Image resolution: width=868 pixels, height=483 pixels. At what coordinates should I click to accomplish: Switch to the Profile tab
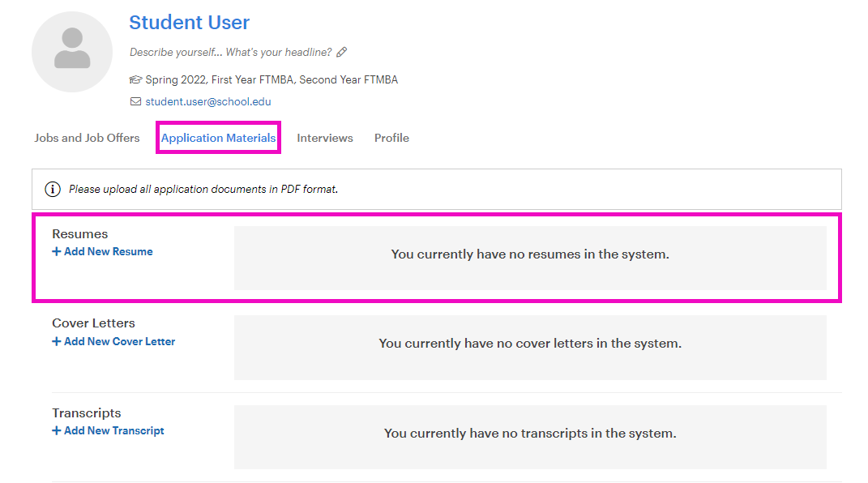coord(391,138)
